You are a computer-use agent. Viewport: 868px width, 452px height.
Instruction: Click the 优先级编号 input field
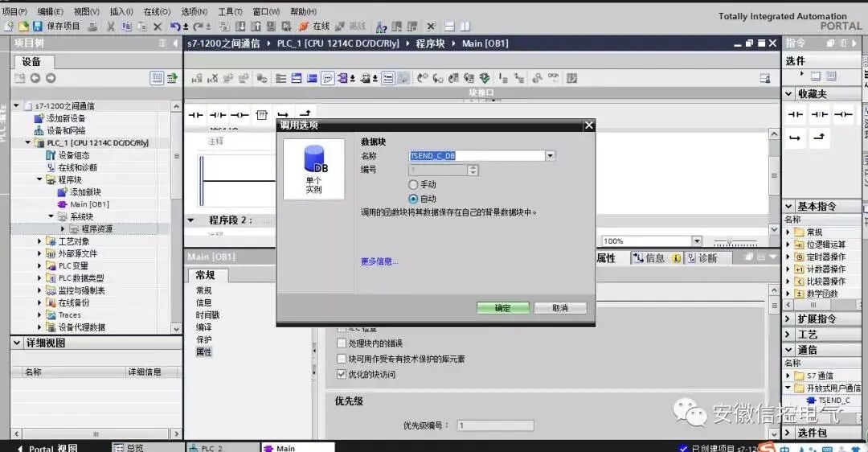coord(495,425)
